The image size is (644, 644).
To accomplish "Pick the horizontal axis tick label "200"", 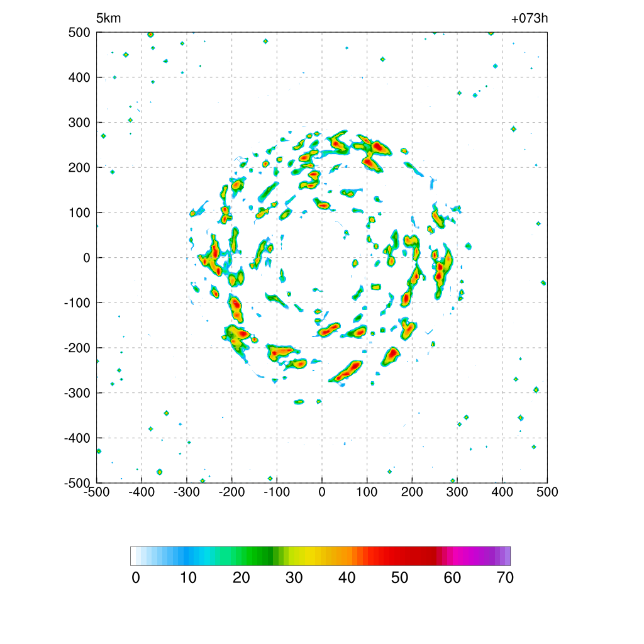I will point(412,492).
